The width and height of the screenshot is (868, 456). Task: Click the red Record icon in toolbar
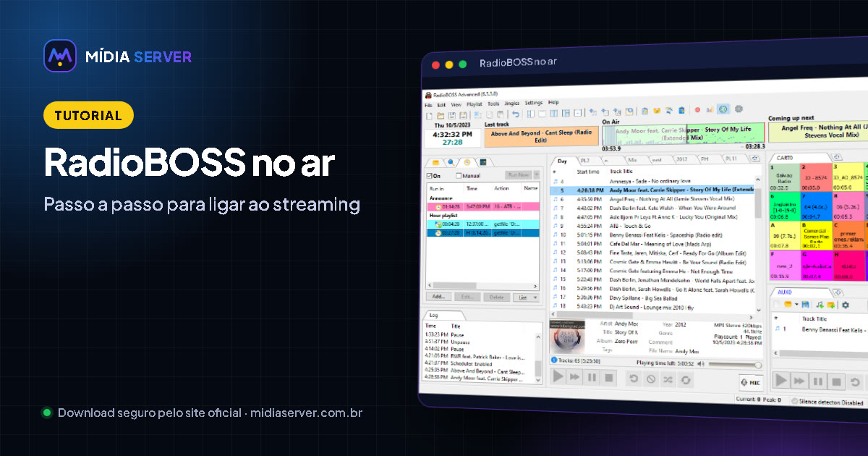tap(697, 110)
